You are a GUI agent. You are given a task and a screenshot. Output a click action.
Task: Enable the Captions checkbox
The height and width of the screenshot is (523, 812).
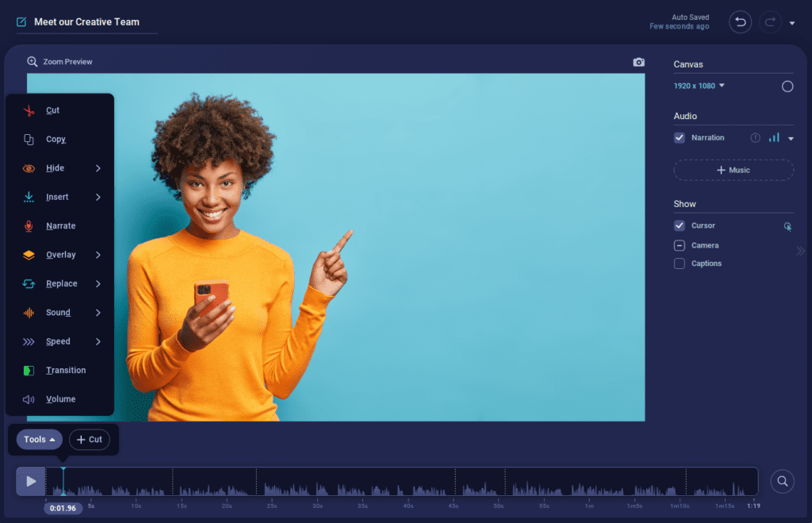point(679,263)
